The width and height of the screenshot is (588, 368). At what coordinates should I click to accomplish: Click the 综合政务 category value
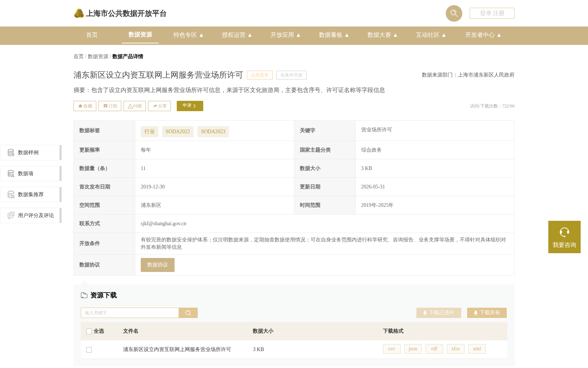click(372, 150)
